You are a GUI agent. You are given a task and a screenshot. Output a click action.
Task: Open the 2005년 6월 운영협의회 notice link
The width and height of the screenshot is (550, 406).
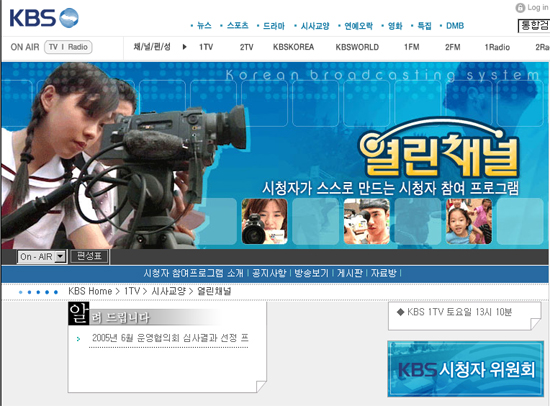point(170,338)
